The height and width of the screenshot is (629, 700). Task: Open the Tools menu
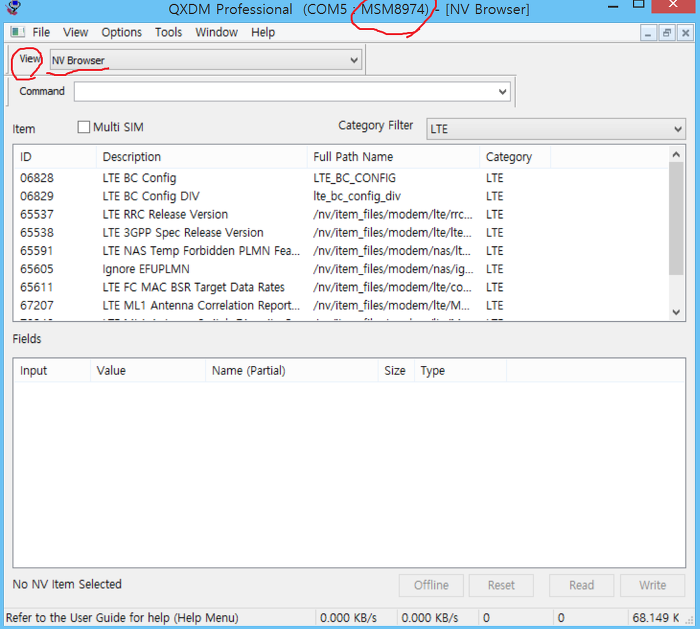[x=168, y=33]
